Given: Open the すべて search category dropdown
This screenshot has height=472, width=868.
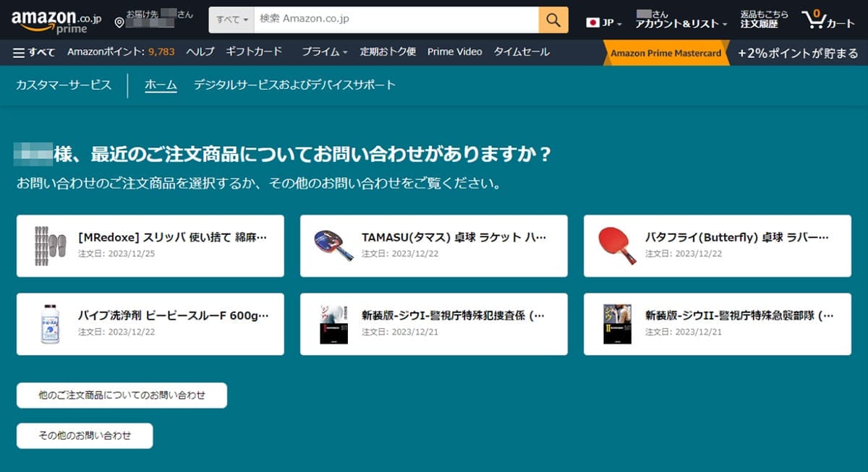Looking at the screenshot, I should (231, 20).
